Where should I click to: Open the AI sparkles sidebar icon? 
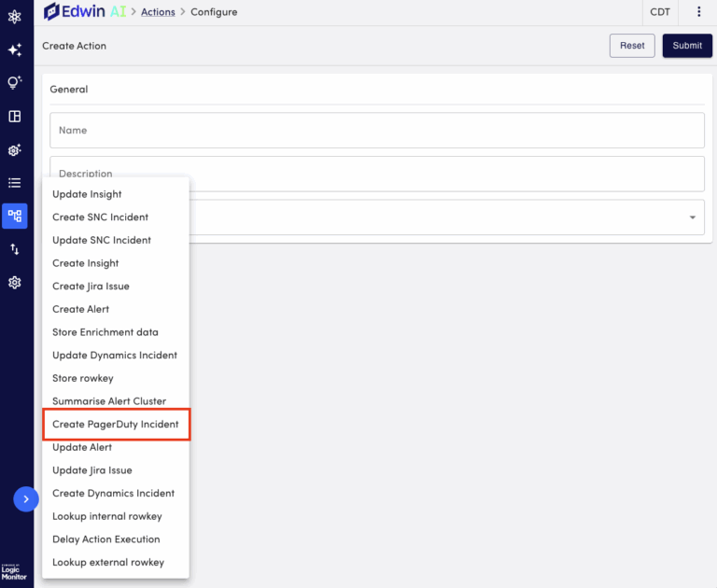[x=15, y=49]
